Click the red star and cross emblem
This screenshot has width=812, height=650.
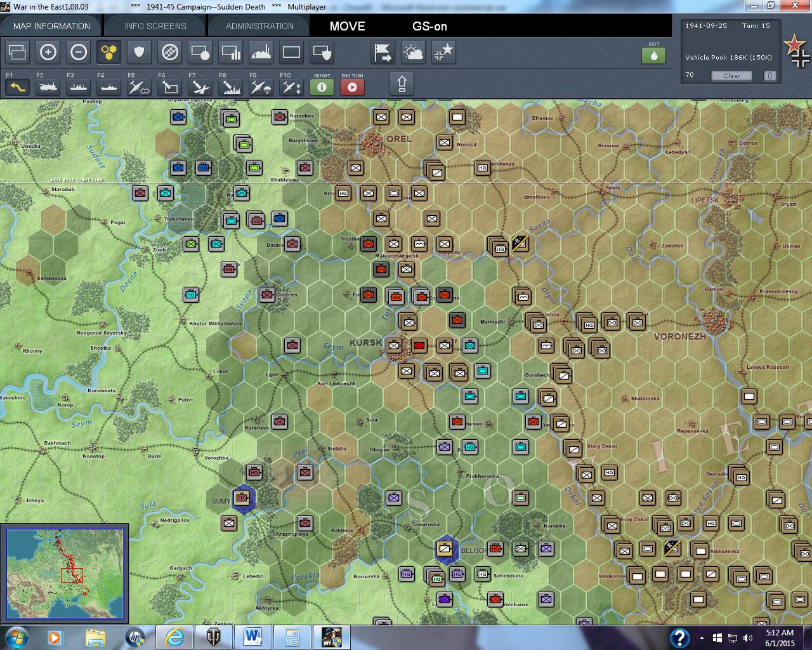[796, 51]
